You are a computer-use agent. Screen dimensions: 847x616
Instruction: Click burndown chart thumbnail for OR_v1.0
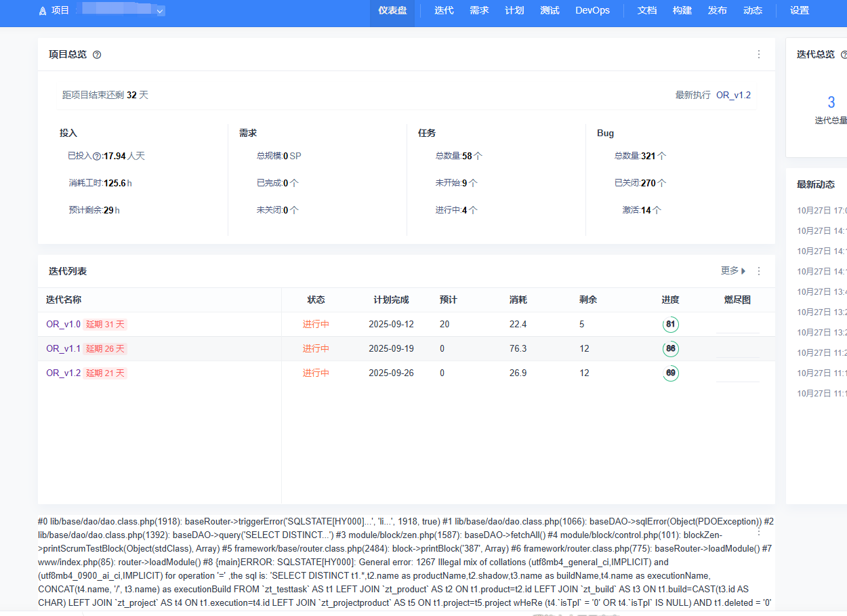(737, 325)
